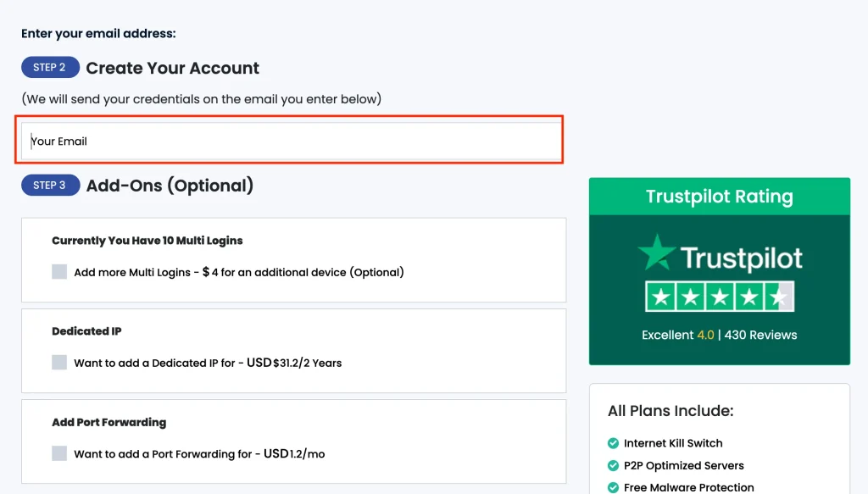Select the Multi Logins add-on card
The image size is (868, 494).
(293, 259)
